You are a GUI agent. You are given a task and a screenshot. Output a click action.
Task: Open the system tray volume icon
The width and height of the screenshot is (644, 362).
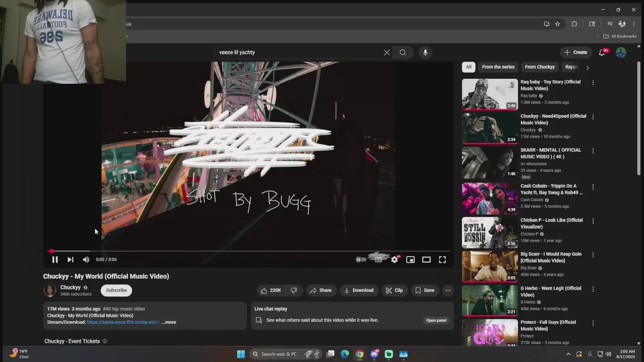point(608,354)
